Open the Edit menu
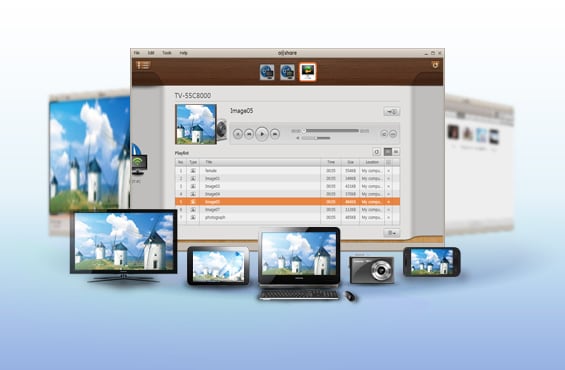The image size is (565, 370). (x=151, y=53)
